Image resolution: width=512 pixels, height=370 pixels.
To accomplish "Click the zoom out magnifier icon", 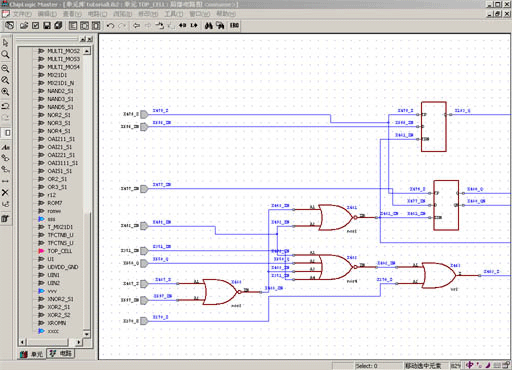I will 5,69.
